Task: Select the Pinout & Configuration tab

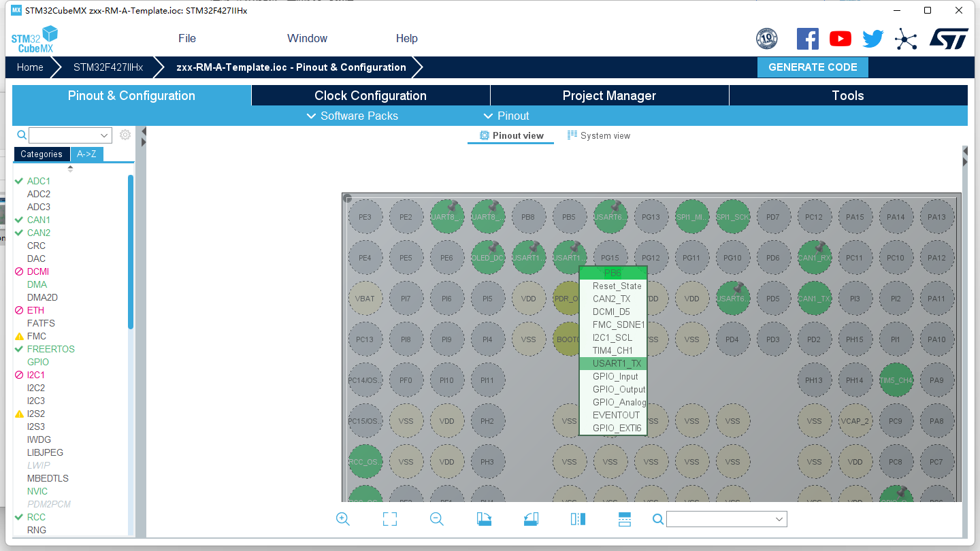Action: coord(131,95)
